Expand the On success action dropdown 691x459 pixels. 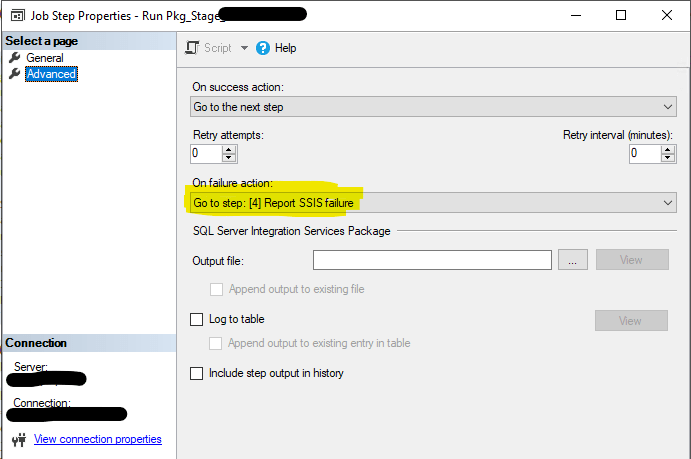tap(668, 107)
